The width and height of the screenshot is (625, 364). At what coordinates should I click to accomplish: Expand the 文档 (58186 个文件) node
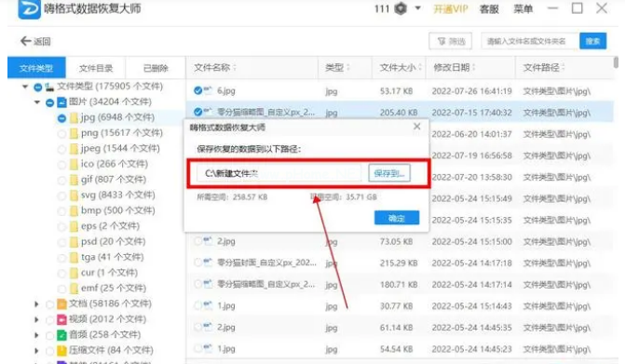[36, 304]
